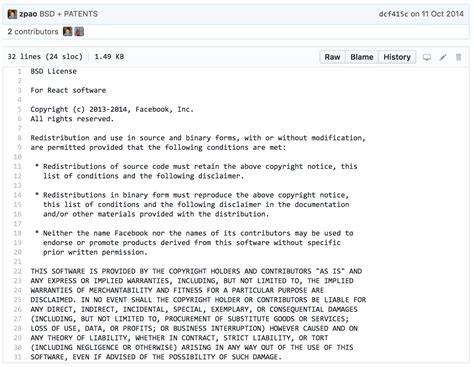The image size is (474, 367).
Task: Select line number 1
Action: pyautogui.click(x=19, y=71)
